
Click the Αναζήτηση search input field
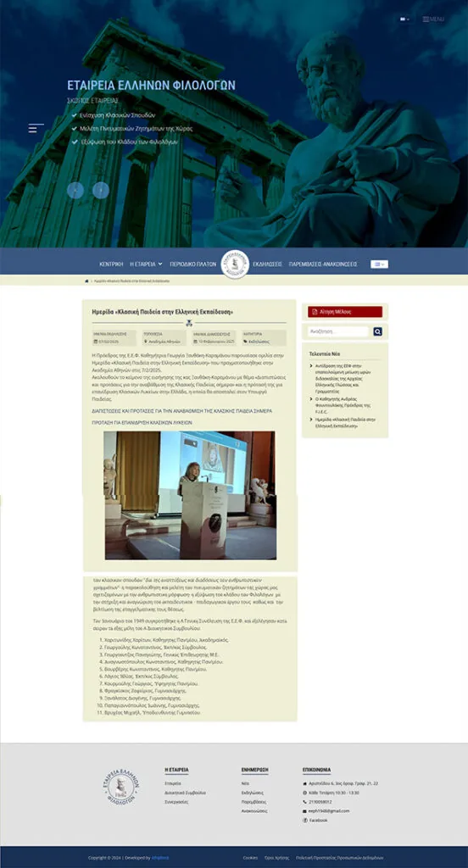pos(338,331)
